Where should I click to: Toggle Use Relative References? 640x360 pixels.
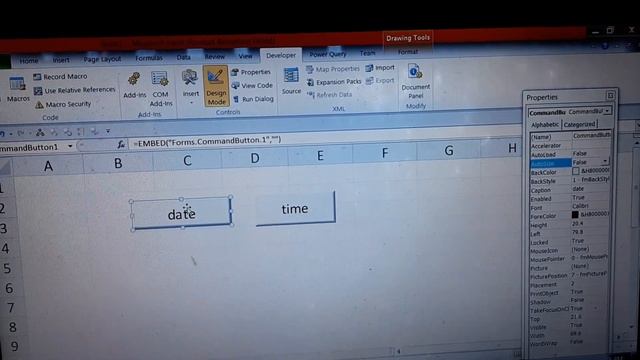tap(74, 90)
